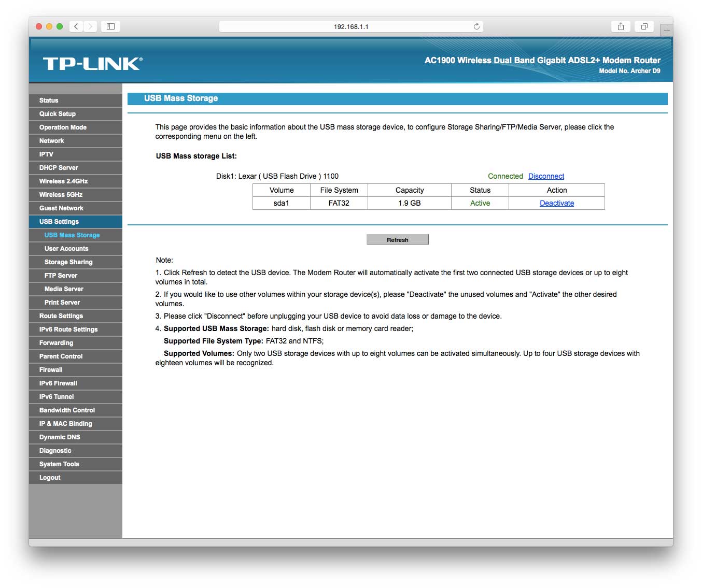The width and height of the screenshot is (702, 588).
Task: Close the Safari window
Action: [39, 26]
